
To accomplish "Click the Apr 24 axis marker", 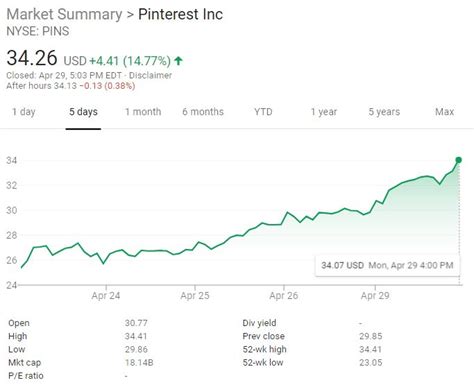I will click(106, 295).
